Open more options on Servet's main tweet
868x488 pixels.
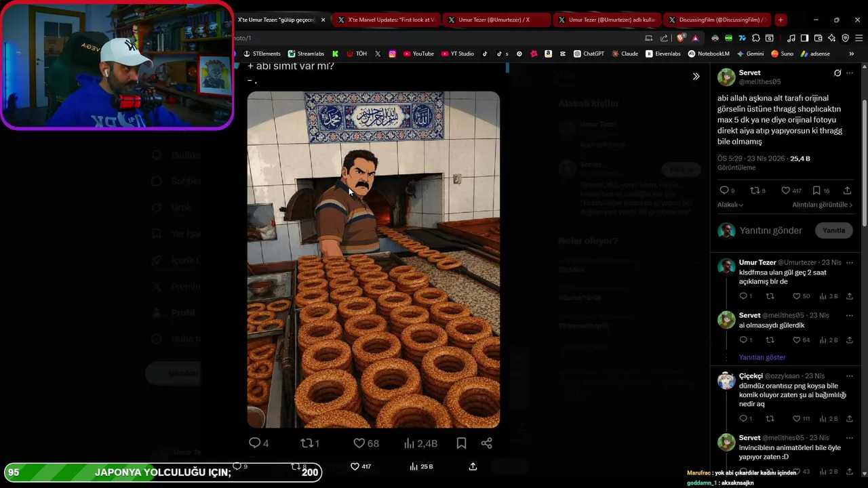[850, 73]
